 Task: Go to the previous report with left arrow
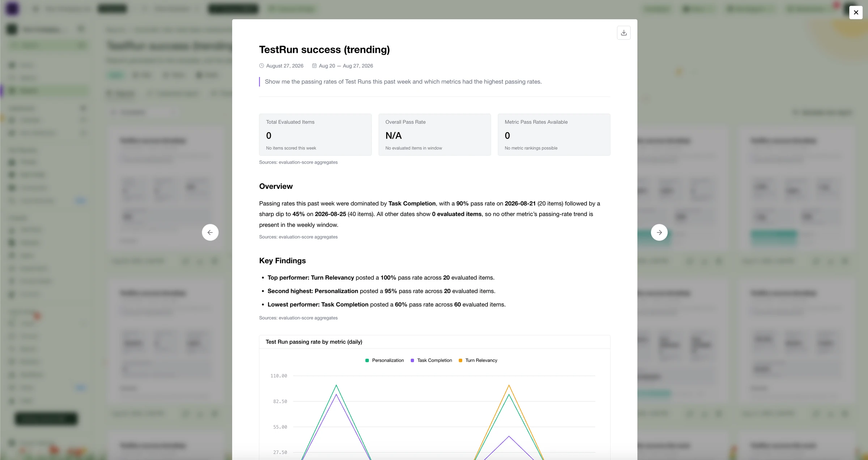click(x=210, y=233)
